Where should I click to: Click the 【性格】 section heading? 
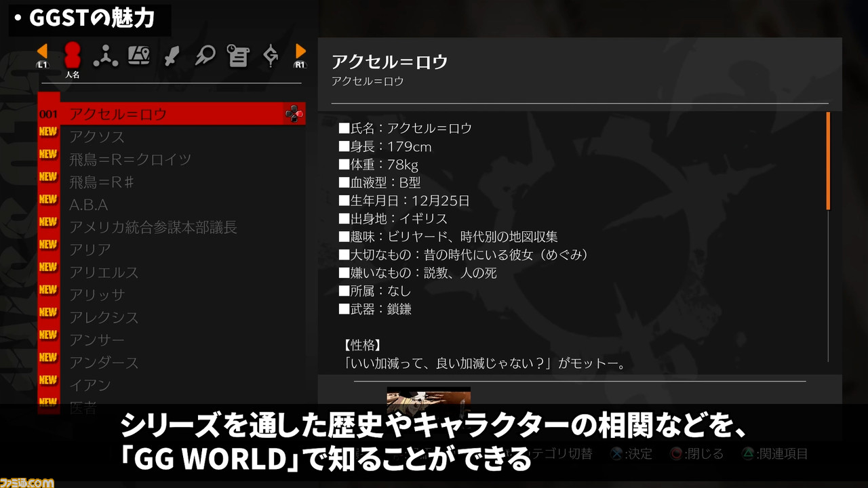tap(363, 345)
